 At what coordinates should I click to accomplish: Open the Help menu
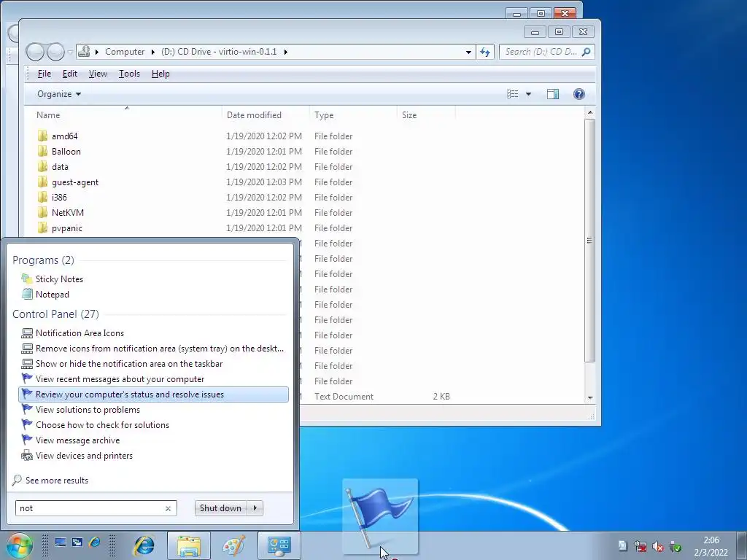(x=160, y=74)
